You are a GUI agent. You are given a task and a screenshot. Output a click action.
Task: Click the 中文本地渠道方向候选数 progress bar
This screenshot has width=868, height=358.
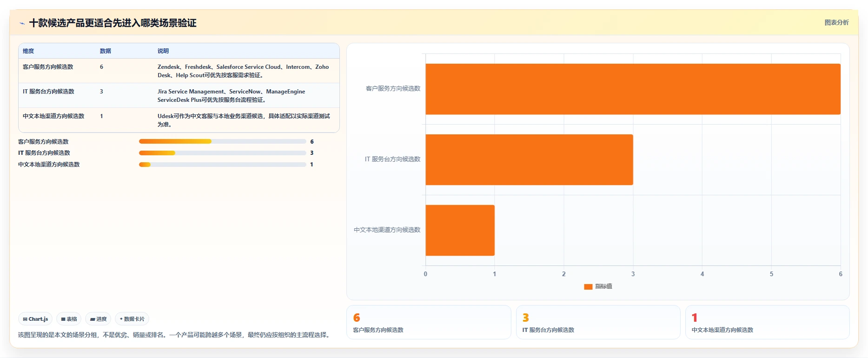222,165
